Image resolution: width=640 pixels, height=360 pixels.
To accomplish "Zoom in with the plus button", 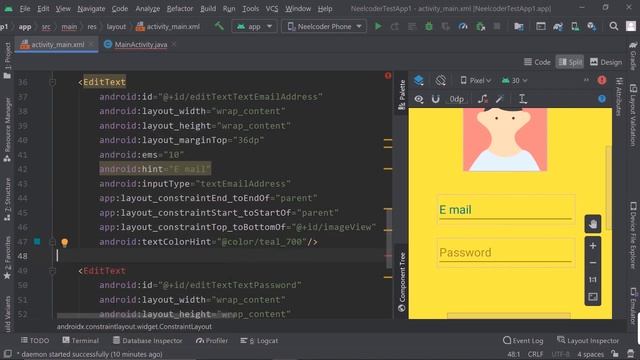I will pos(593,246).
